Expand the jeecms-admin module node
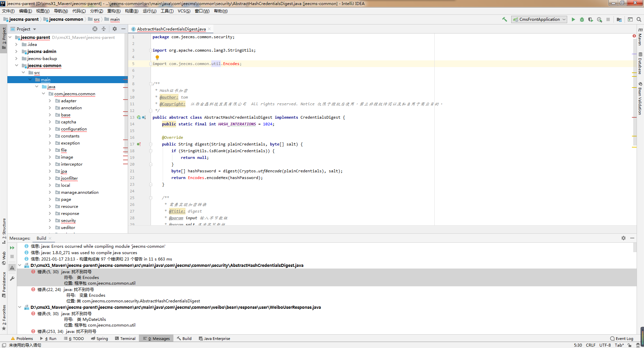Viewport: 644px width, 348px height. click(16, 51)
